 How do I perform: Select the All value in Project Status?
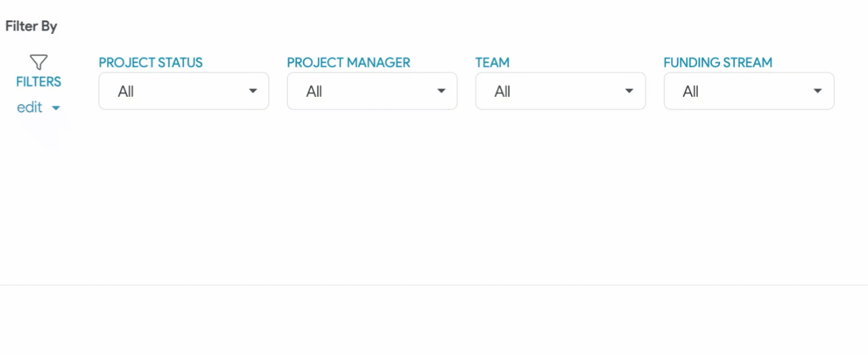126,91
